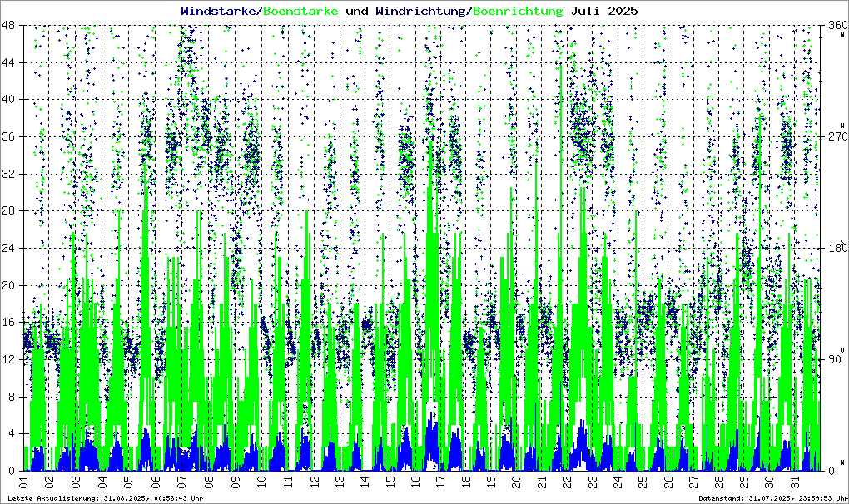Image resolution: width=849 pixels, height=504 pixels.
Task: Click the 360 degree label on right axis
Action: tap(833, 26)
